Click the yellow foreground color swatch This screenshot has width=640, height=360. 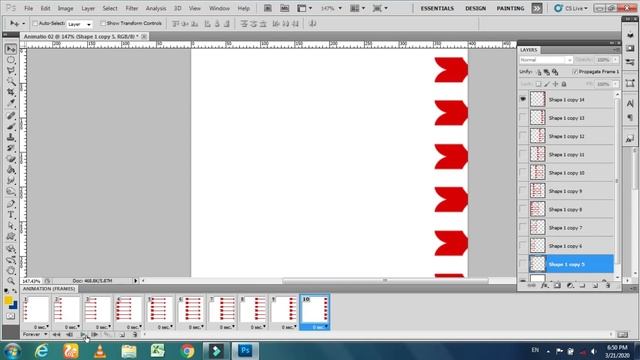coord(8,300)
